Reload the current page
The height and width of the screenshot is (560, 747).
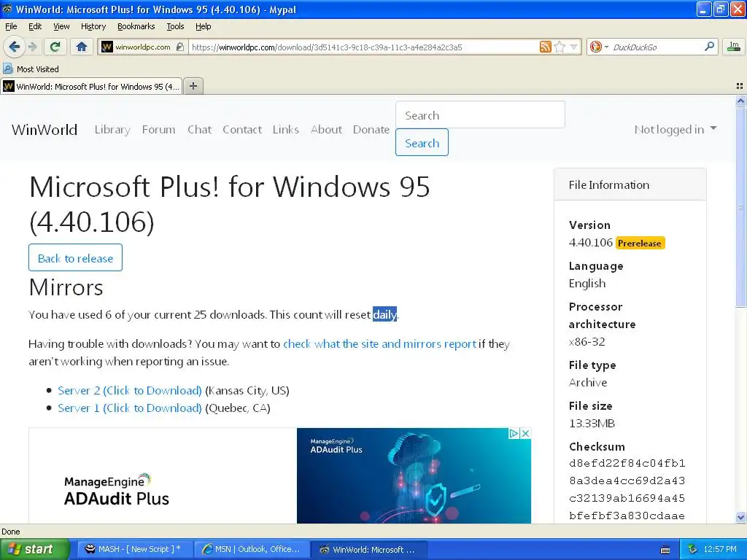click(x=55, y=47)
